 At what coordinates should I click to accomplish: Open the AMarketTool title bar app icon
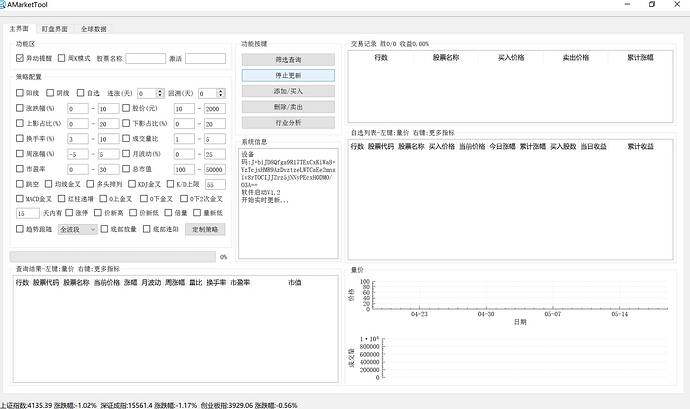pyautogui.click(x=3, y=4)
